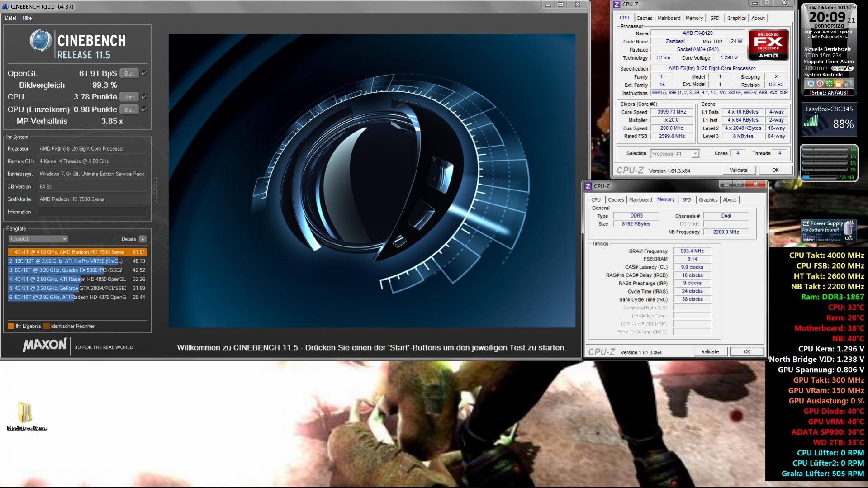Click the Prozessor field in Ihr System
The width and height of the screenshot is (868, 488).
click(92, 149)
